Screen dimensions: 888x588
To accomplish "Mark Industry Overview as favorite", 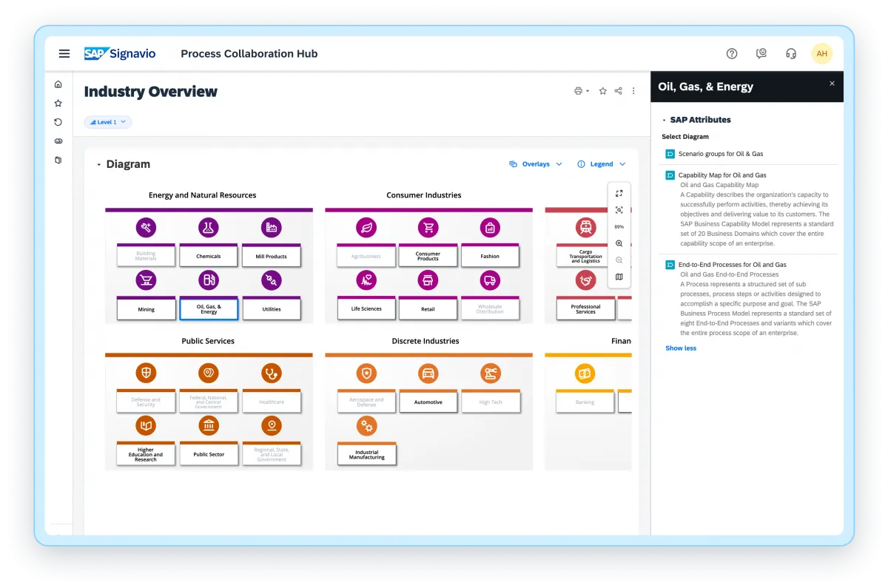I will (603, 91).
